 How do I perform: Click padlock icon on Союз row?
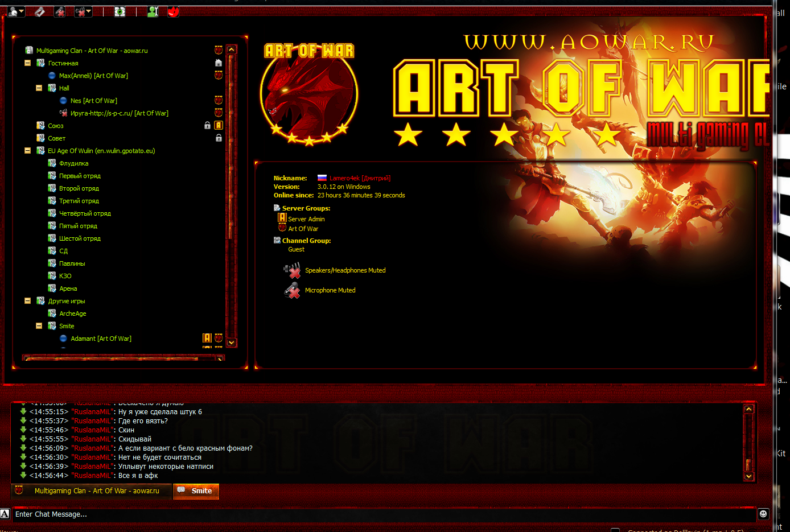tap(208, 125)
